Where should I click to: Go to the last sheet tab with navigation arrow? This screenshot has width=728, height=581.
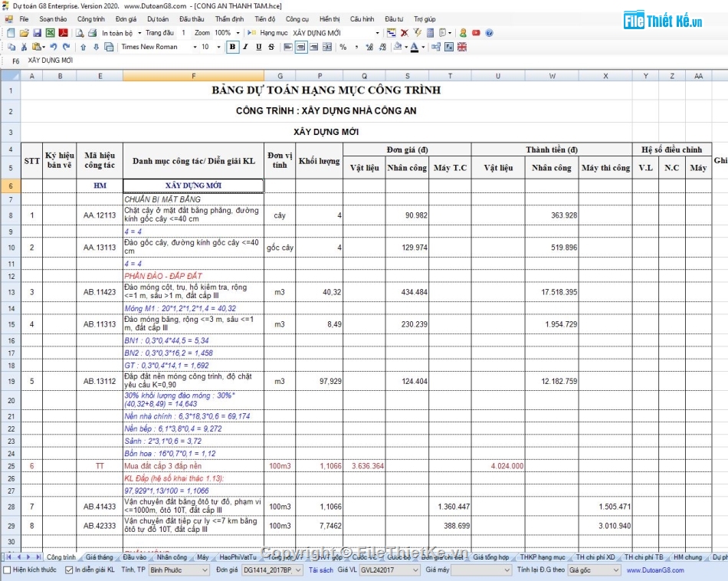[38, 556]
